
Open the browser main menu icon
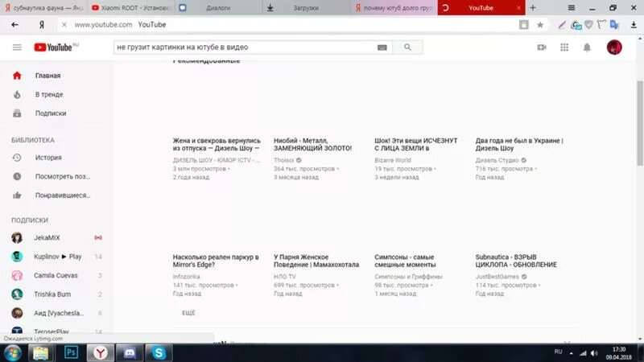[572, 8]
